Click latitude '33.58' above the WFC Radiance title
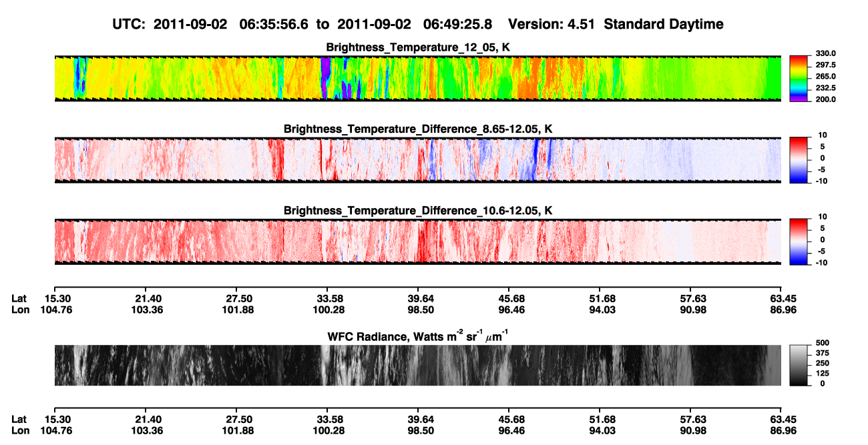Viewport: 868px width, 445px height. coord(330,298)
